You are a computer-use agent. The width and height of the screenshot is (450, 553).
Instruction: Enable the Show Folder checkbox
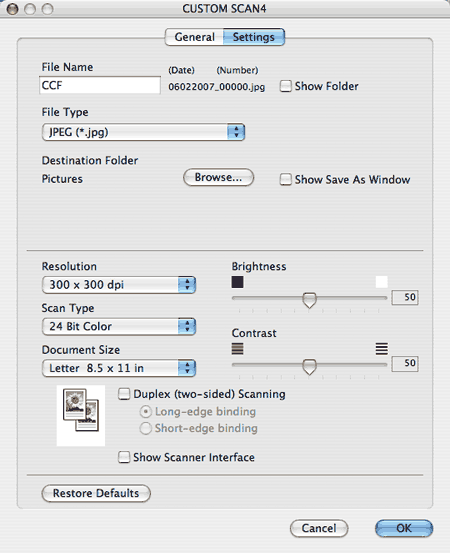tap(285, 86)
